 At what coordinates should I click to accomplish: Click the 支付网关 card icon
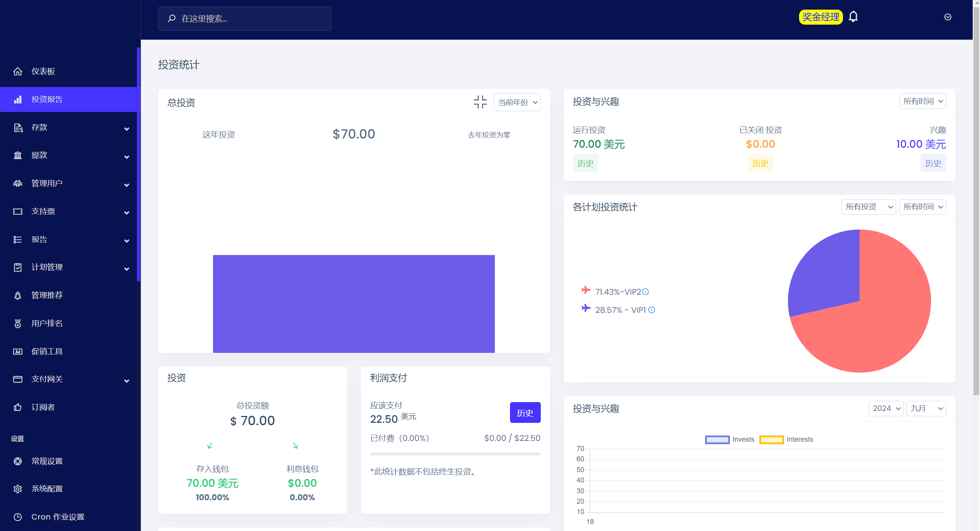tap(18, 379)
